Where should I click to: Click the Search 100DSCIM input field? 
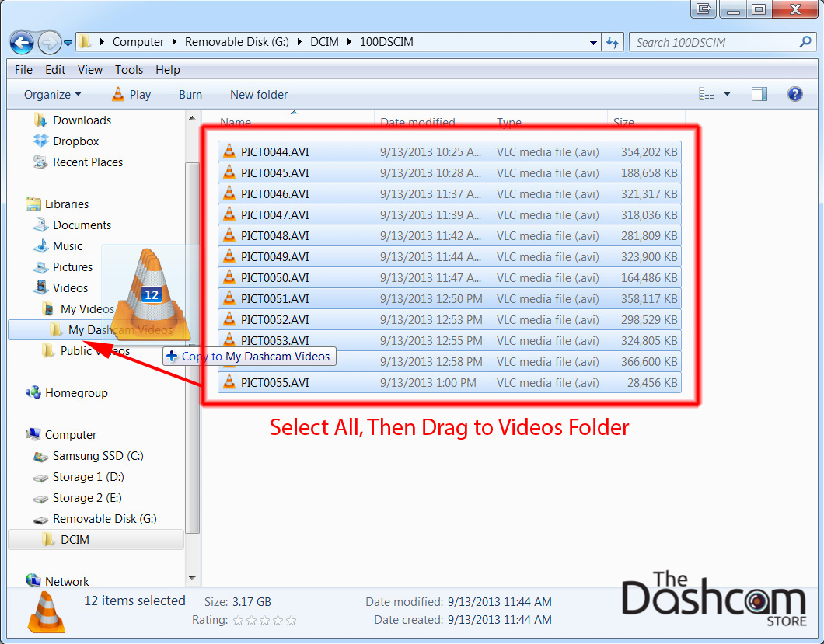coord(714,43)
